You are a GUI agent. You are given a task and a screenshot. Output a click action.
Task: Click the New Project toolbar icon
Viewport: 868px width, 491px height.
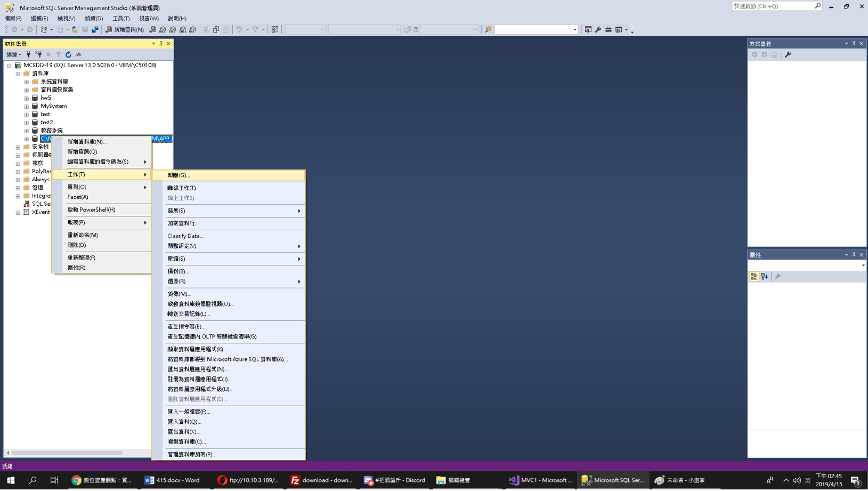[x=44, y=30]
